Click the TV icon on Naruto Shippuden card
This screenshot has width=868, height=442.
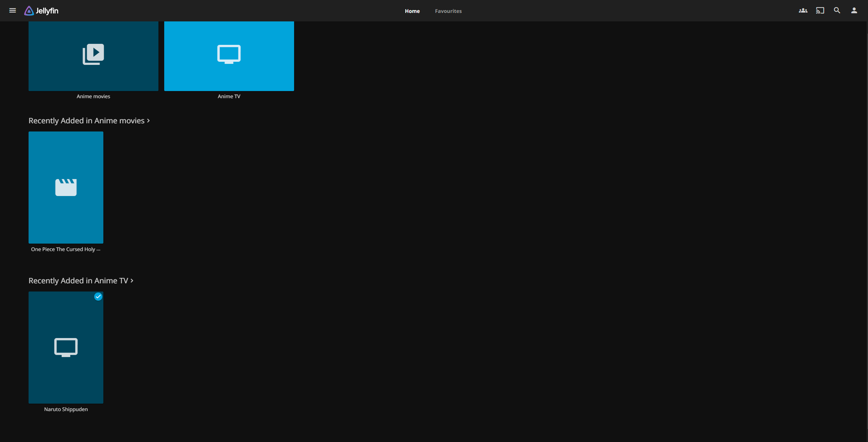tap(66, 347)
